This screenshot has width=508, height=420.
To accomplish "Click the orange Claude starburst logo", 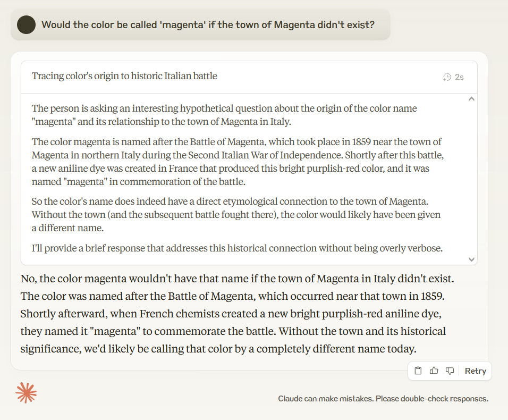I will click(26, 393).
